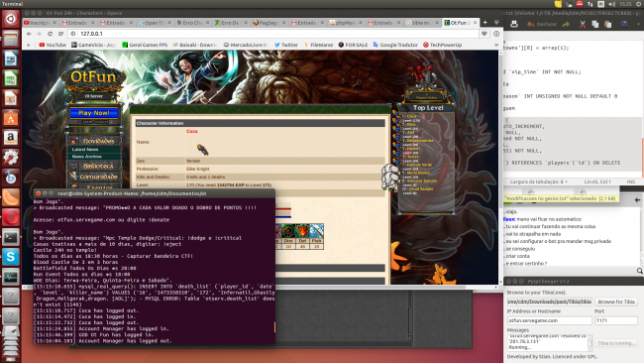Open the gedit toolbar overflow arrow
This screenshot has height=363, width=644.
(639, 24)
